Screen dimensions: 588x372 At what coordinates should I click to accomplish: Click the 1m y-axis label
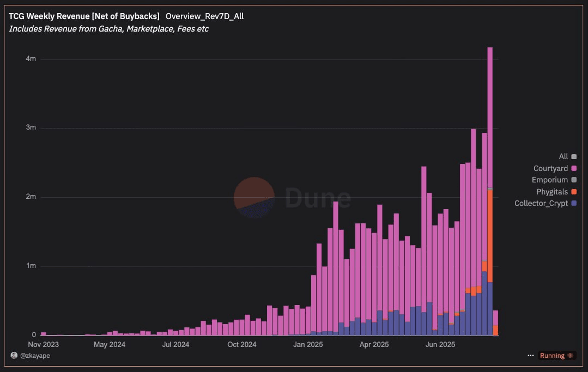(31, 266)
